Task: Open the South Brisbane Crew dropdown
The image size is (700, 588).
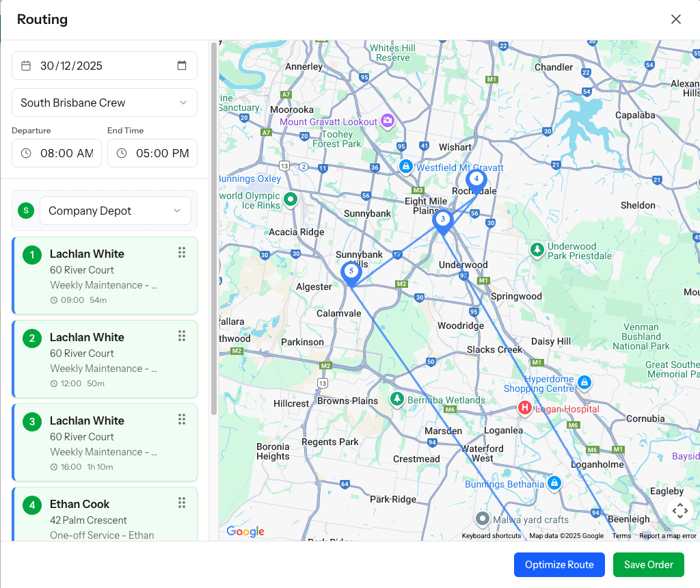Action: click(105, 103)
